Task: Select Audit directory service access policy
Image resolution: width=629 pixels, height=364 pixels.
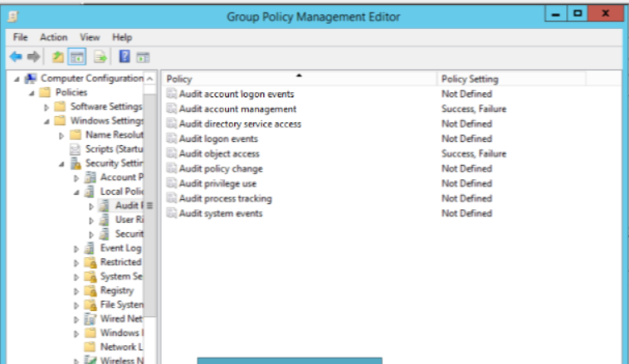Action: tap(240, 124)
